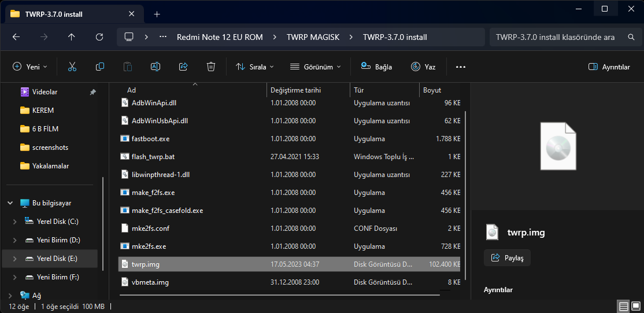644x313 pixels.
Task: Click the AdbWinApi.dll file icon
Action: point(125,103)
